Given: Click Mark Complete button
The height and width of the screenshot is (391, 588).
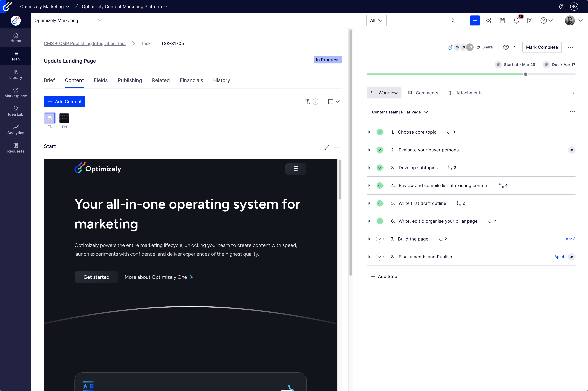Looking at the screenshot, I should [542, 47].
